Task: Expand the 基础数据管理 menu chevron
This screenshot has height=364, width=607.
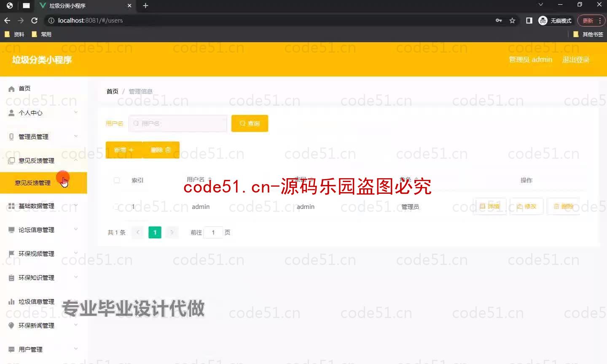Action: (76, 205)
